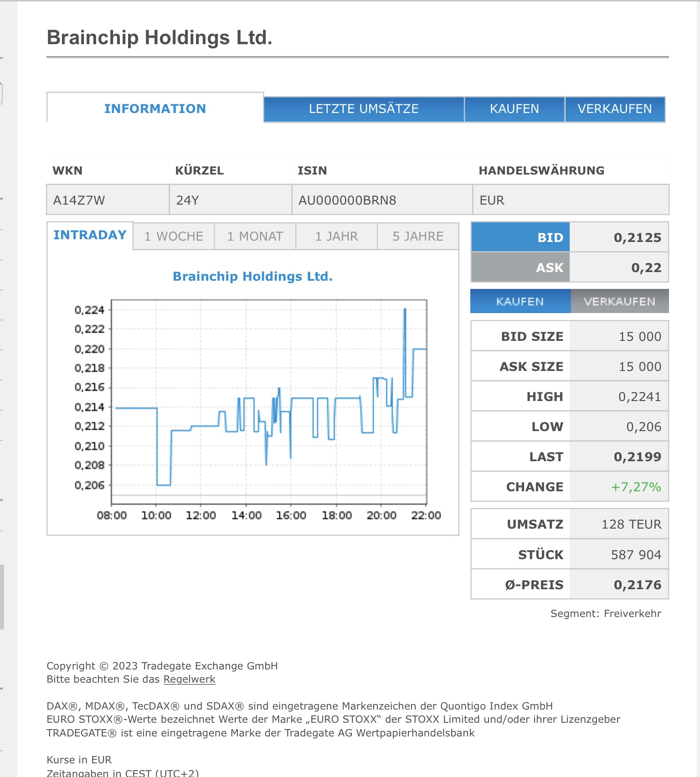This screenshot has height=777, width=700.
Task: Open the Regelwerk link
Action: click(189, 679)
